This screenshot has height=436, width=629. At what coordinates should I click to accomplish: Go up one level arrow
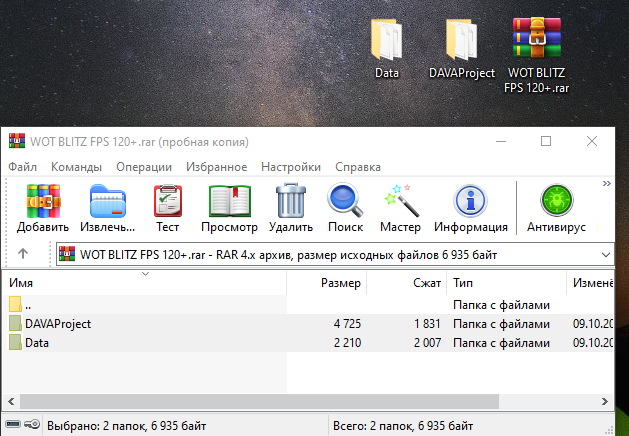pyautogui.click(x=23, y=253)
